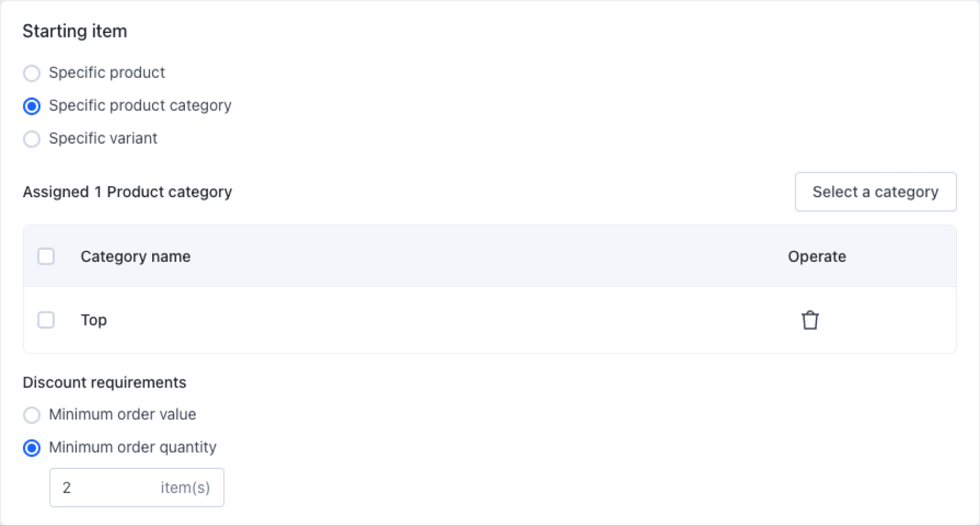Click the Assigned 1 Product category label
Screen dimensions: 980x526
point(127,192)
